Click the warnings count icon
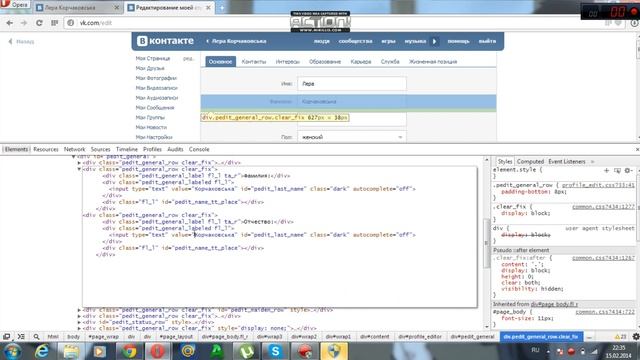This screenshot has height=360, width=640. (621, 337)
